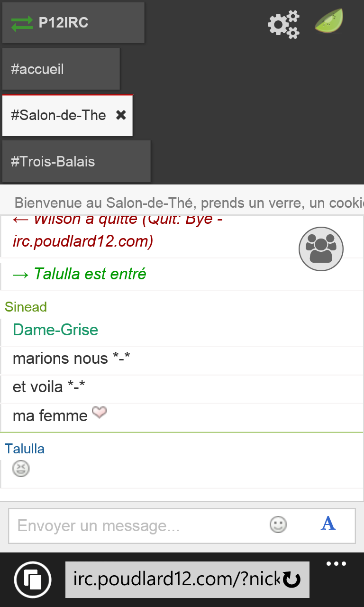Switch to the #Trois-Balais channel tab
The height and width of the screenshot is (607, 364).
(x=76, y=161)
